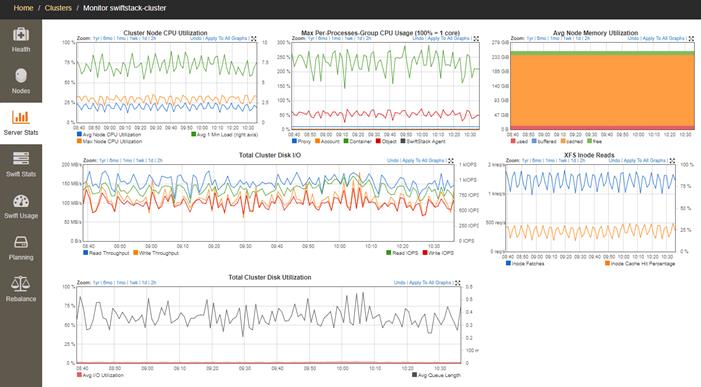Click the green Read IOPS legend swatch
Viewport: 701px width, 387px height.
coord(389,253)
